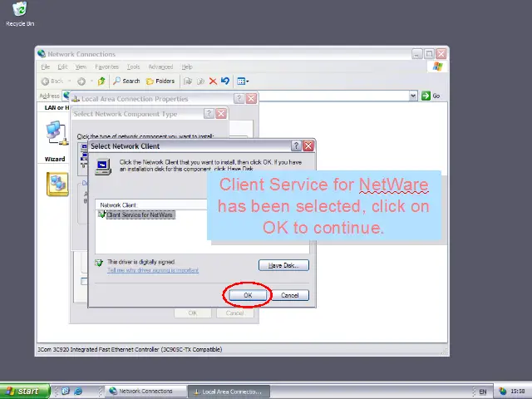Open the View menu in Network Connections
532x399 pixels.
(81, 66)
